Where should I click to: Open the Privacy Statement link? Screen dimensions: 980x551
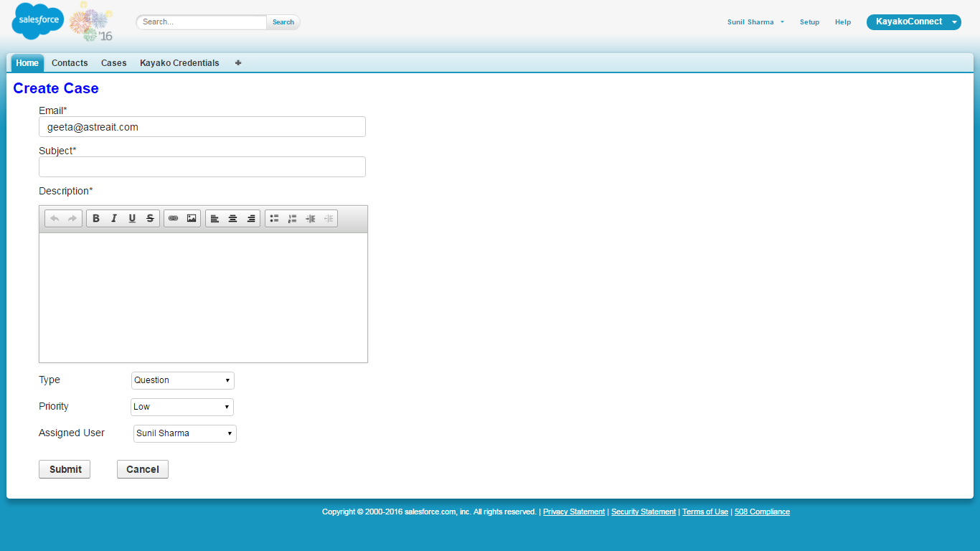(x=574, y=512)
